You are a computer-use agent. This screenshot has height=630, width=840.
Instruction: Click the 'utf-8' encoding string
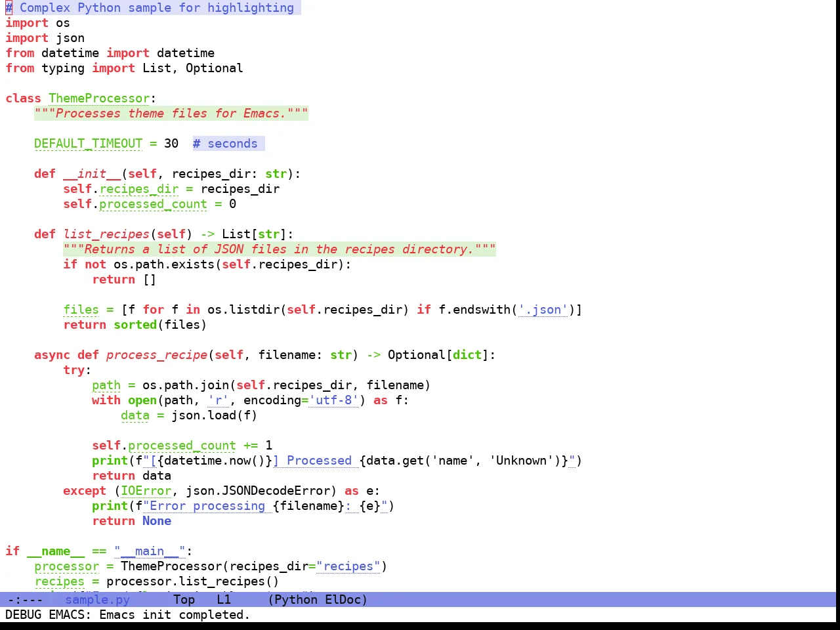click(x=333, y=400)
